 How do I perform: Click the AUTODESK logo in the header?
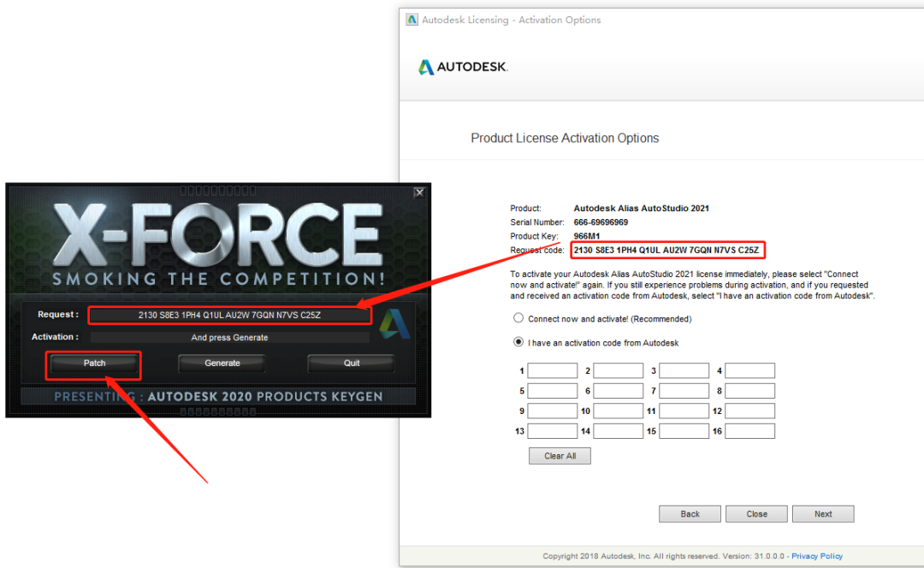pyautogui.click(x=463, y=68)
